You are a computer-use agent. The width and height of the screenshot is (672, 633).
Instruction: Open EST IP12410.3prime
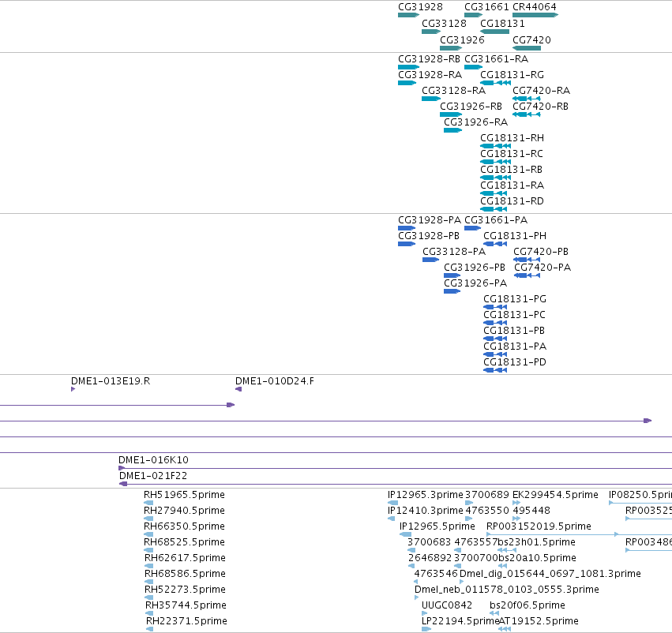tap(392, 519)
